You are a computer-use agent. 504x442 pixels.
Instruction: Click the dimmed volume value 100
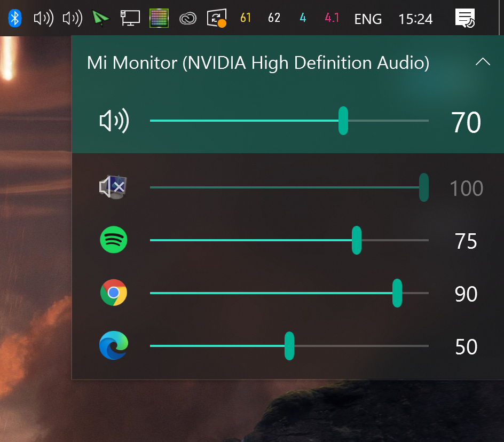467,188
